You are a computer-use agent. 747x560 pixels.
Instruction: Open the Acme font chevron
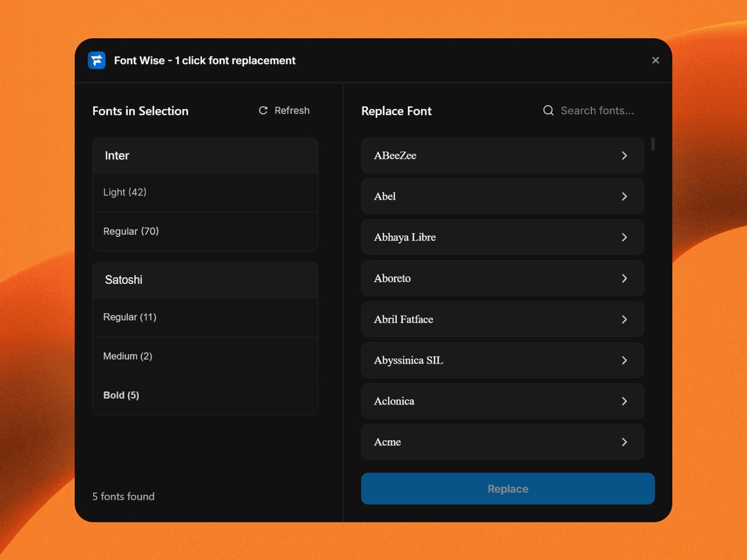point(625,441)
